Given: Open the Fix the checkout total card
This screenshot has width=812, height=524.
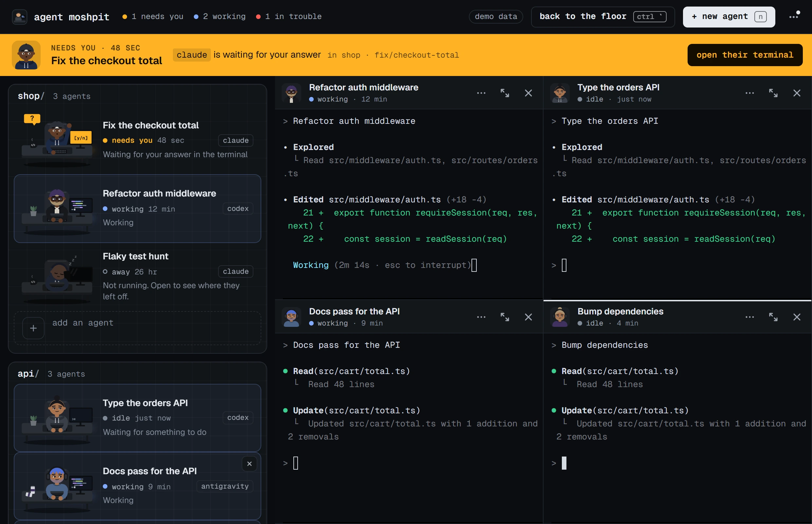Looking at the screenshot, I should click(x=138, y=141).
